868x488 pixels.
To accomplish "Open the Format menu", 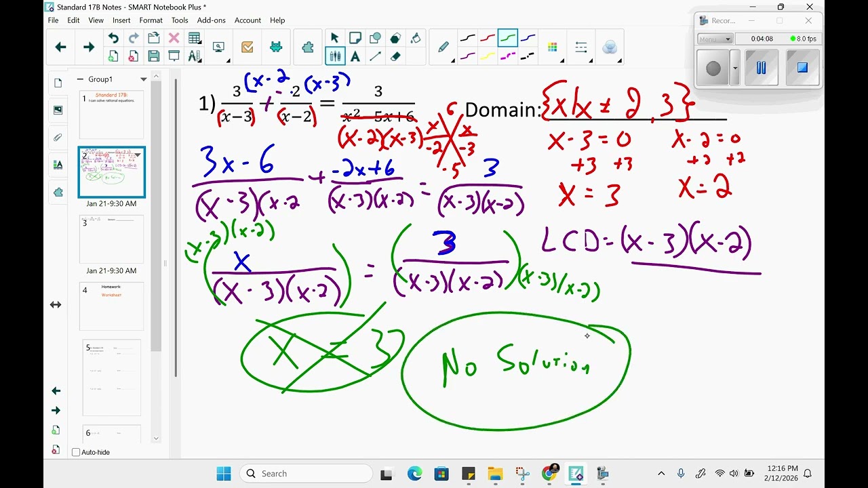I will pyautogui.click(x=151, y=20).
